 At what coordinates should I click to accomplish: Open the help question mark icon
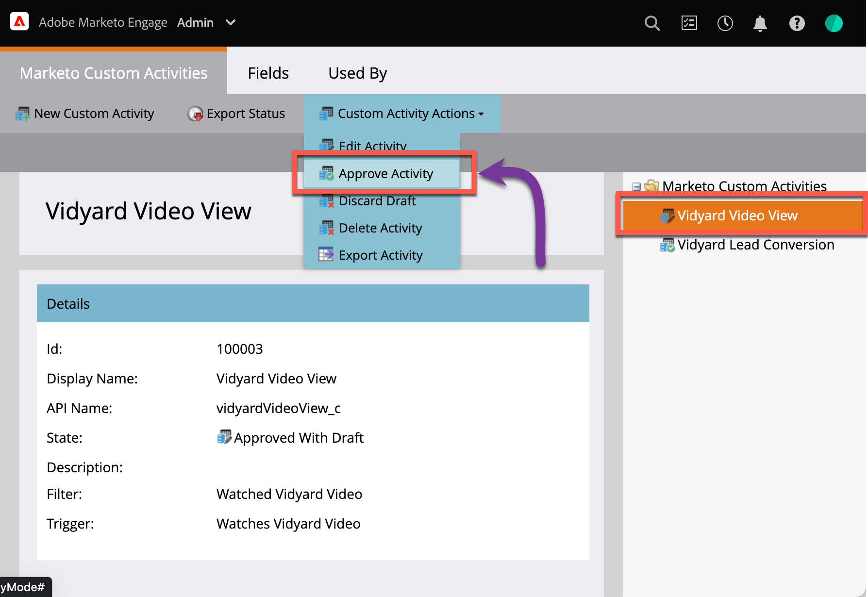click(797, 23)
